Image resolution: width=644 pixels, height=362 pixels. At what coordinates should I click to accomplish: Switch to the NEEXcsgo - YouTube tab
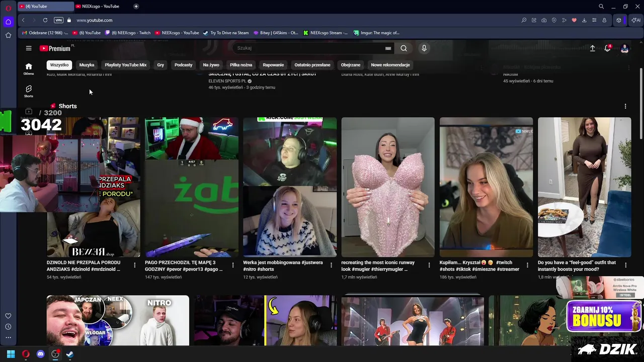[100, 7]
